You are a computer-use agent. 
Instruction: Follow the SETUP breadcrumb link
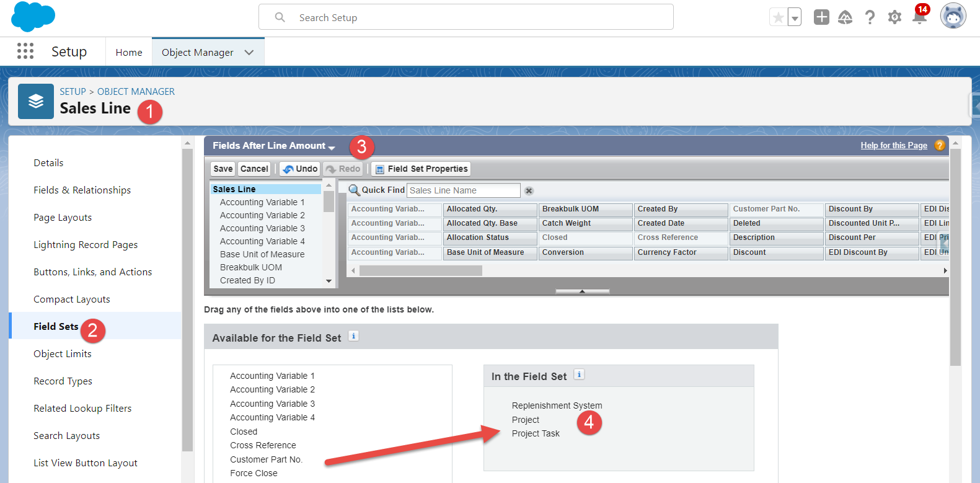tap(73, 92)
